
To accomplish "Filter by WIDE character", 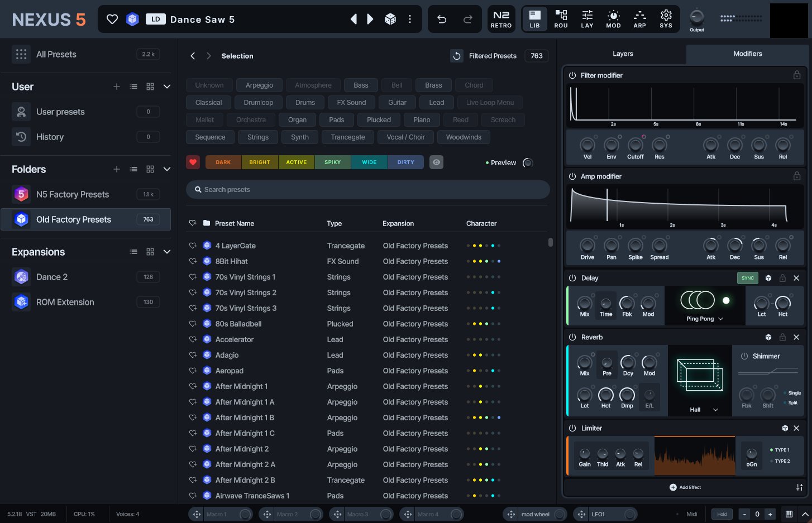I will [369, 162].
